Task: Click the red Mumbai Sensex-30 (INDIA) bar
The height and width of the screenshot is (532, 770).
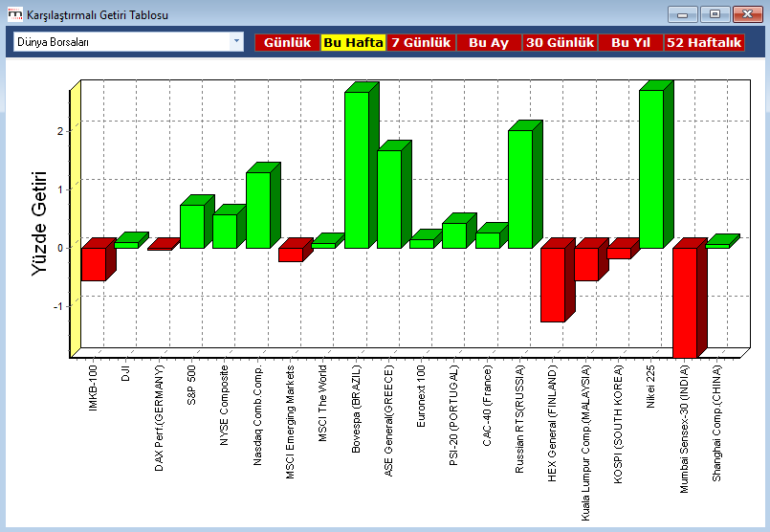Action: tap(685, 302)
